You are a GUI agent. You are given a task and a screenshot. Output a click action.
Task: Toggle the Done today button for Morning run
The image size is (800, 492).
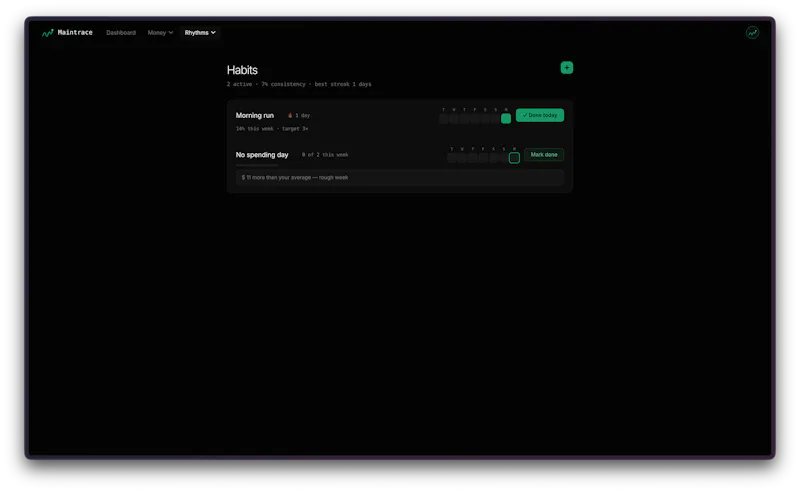[x=540, y=115]
